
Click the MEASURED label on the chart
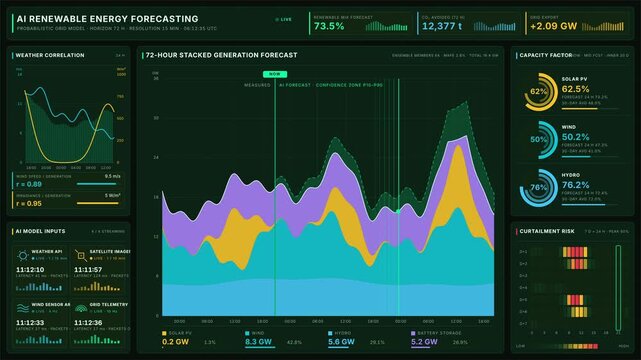pyautogui.click(x=257, y=85)
